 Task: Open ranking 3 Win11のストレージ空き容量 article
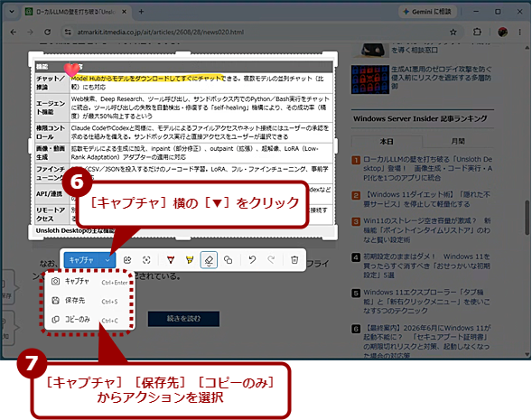click(x=427, y=230)
